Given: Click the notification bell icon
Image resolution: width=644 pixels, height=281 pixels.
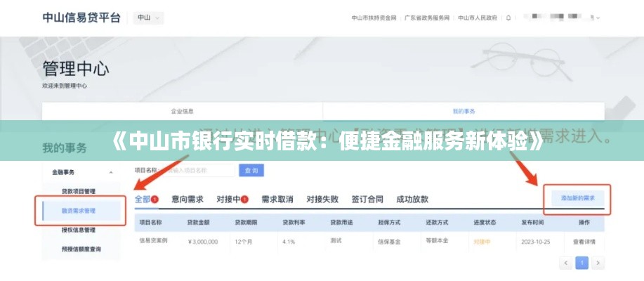Looking at the screenshot, I should point(508,18).
